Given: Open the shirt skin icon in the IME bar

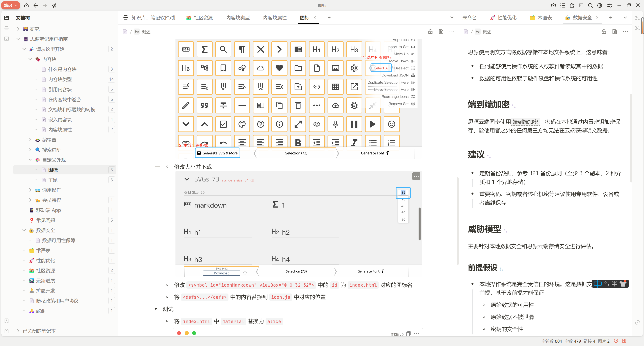Looking at the screenshot, I should coord(623,284).
